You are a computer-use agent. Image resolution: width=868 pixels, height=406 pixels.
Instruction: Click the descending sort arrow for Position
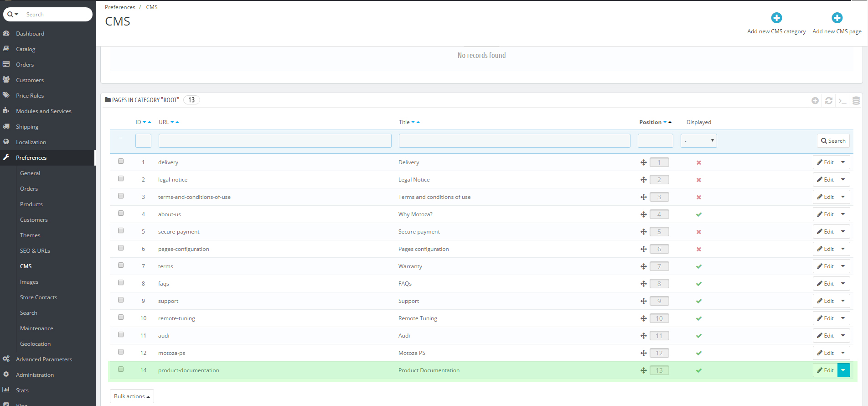coord(665,122)
